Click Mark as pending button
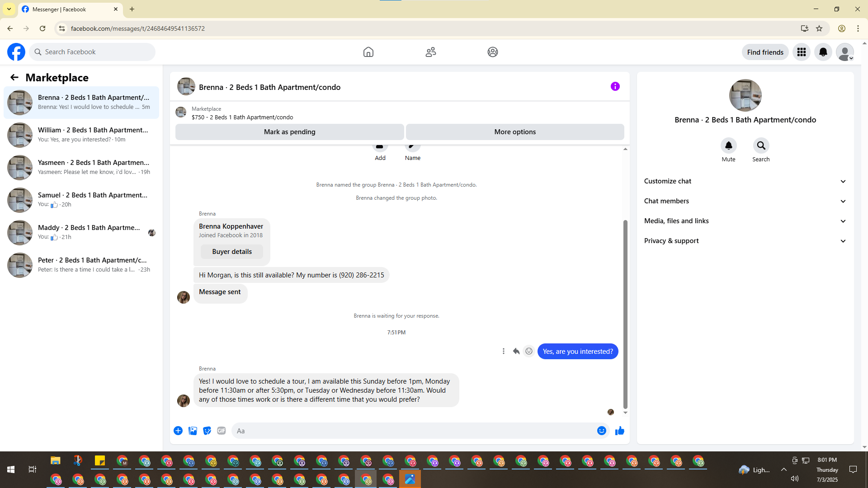Viewport: 868px width, 488px height. tap(289, 132)
